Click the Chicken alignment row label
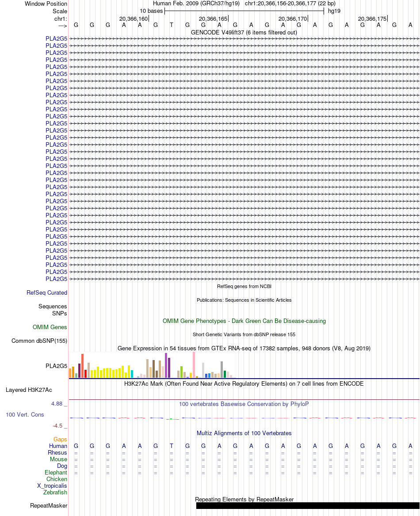This screenshot has width=420, height=516. 57,479
